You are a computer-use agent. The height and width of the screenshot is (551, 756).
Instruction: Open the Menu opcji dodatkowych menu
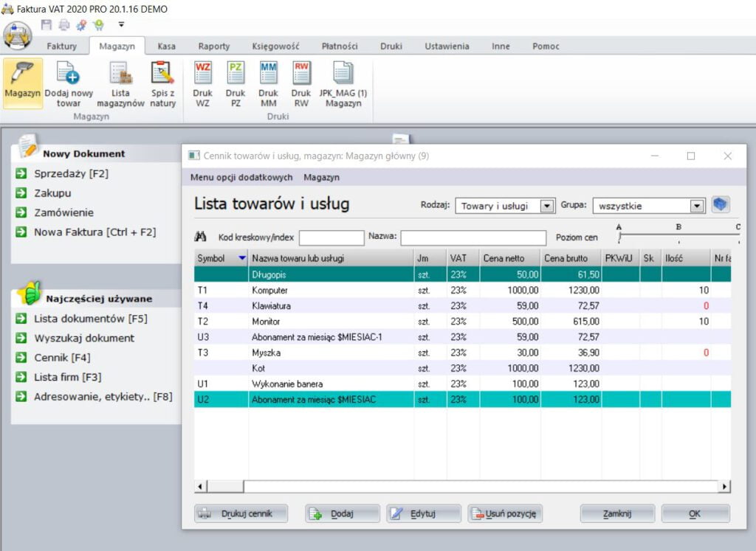pos(241,177)
